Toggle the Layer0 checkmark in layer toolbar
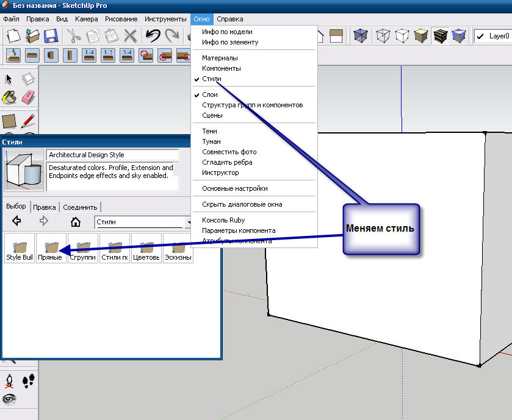 (x=480, y=36)
